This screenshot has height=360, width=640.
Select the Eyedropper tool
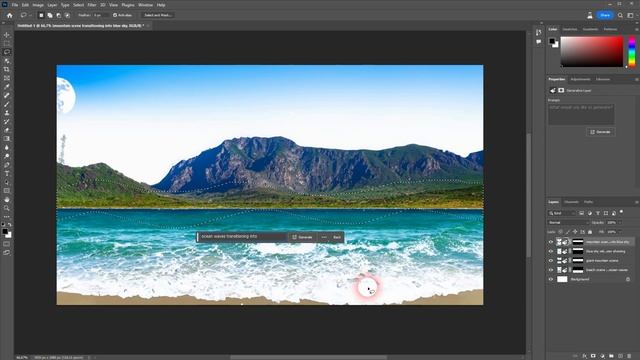tap(7, 87)
